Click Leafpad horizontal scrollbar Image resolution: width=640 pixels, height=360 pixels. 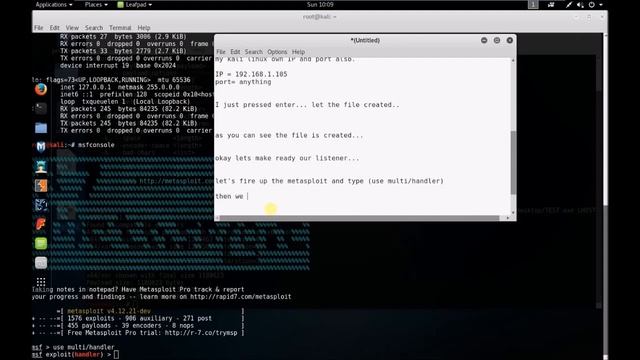coord(359,218)
